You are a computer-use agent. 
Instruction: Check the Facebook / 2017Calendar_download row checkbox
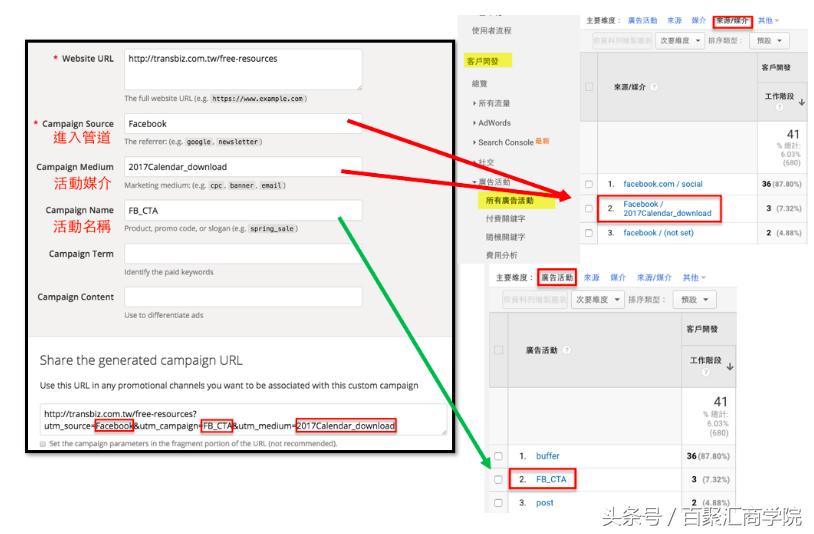pyautogui.click(x=589, y=209)
